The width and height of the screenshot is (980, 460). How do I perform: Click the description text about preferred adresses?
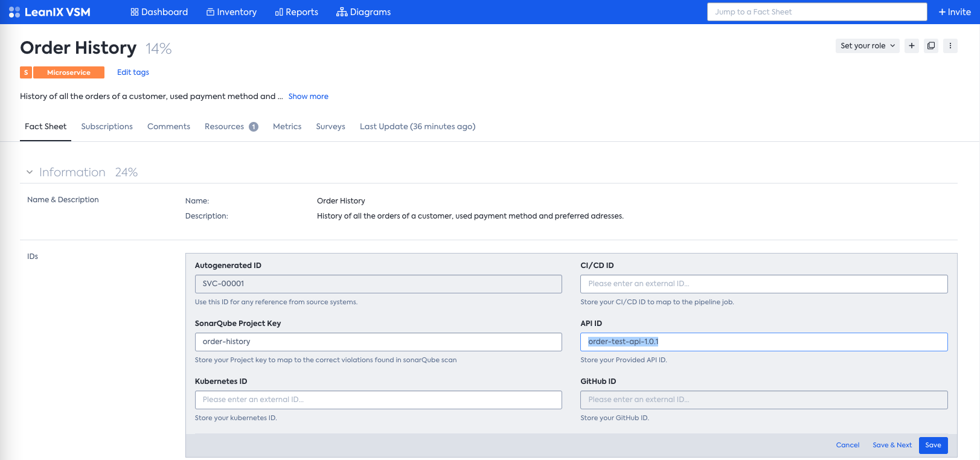470,216
